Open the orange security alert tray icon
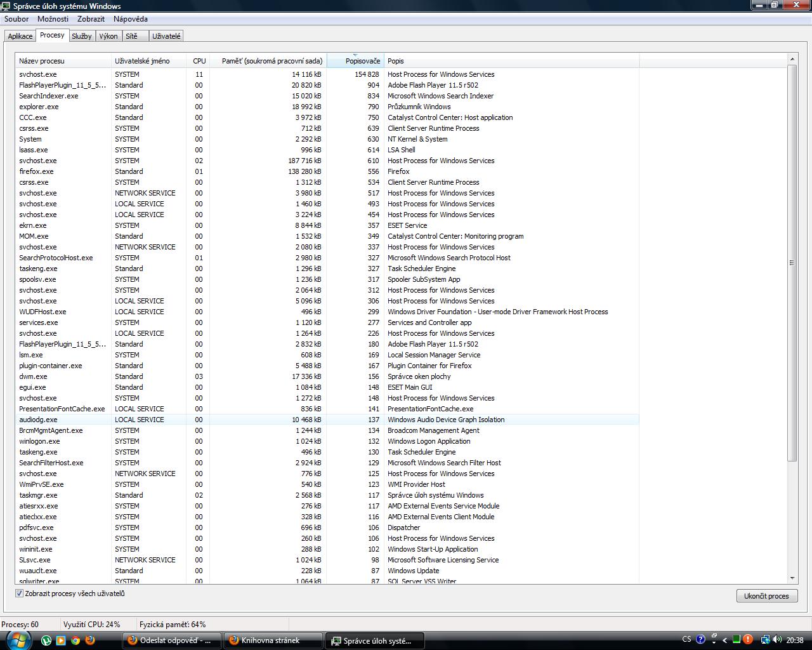This screenshot has width=812, height=650. [748, 640]
